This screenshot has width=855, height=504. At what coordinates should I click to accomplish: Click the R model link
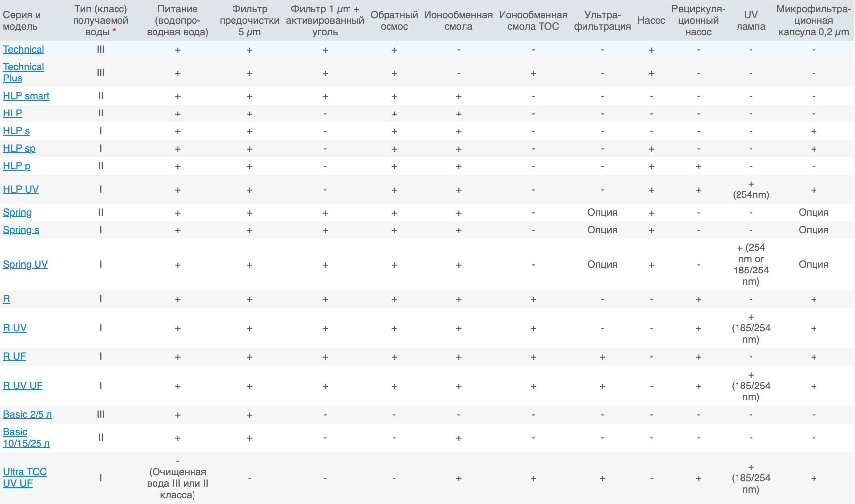pyautogui.click(x=6, y=299)
